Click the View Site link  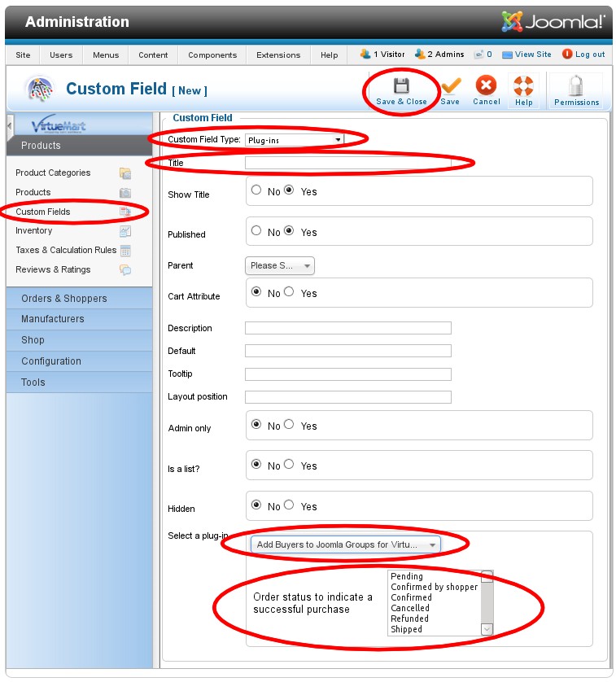tap(526, 55)
